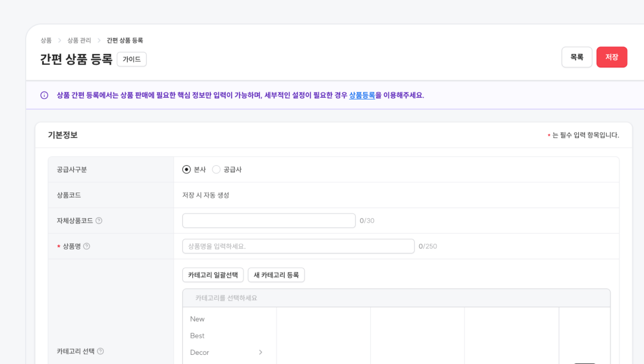
Task: Choose the Decor category row
Action: coord(229,352)
